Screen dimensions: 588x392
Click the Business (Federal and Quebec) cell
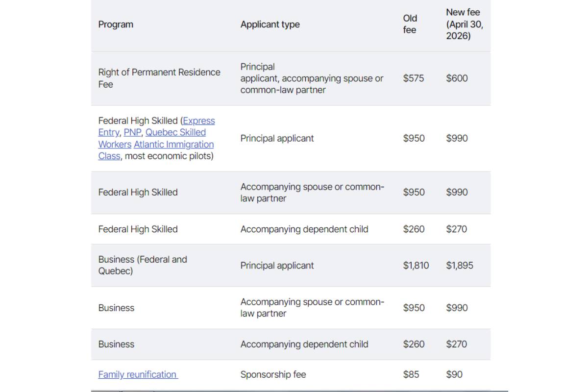coord(143,265)
